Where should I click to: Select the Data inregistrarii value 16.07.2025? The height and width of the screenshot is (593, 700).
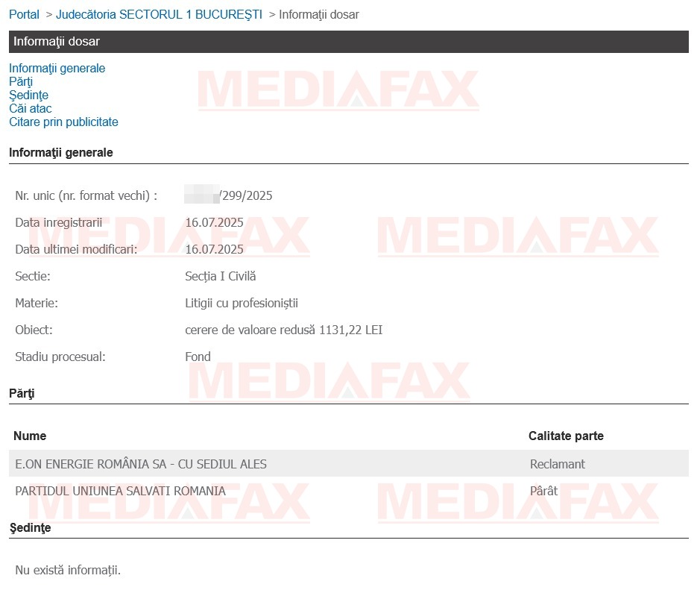214,222
